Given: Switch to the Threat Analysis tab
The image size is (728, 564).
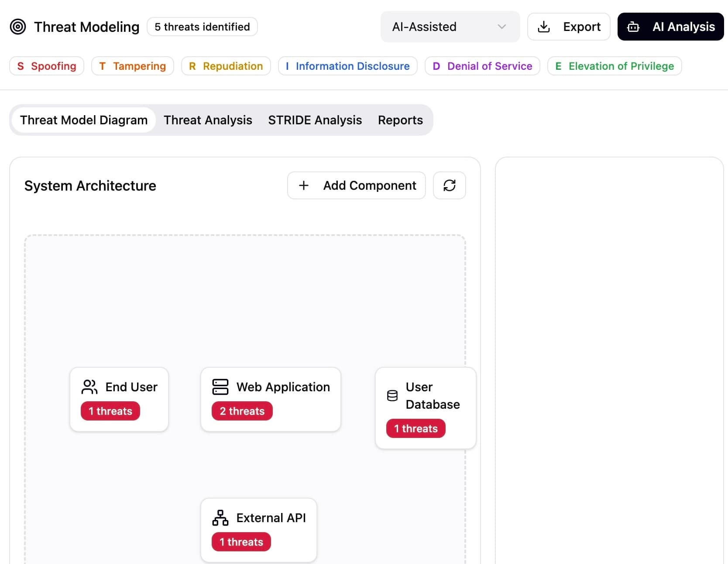Looking at the screenshot, I should [208, 120].
